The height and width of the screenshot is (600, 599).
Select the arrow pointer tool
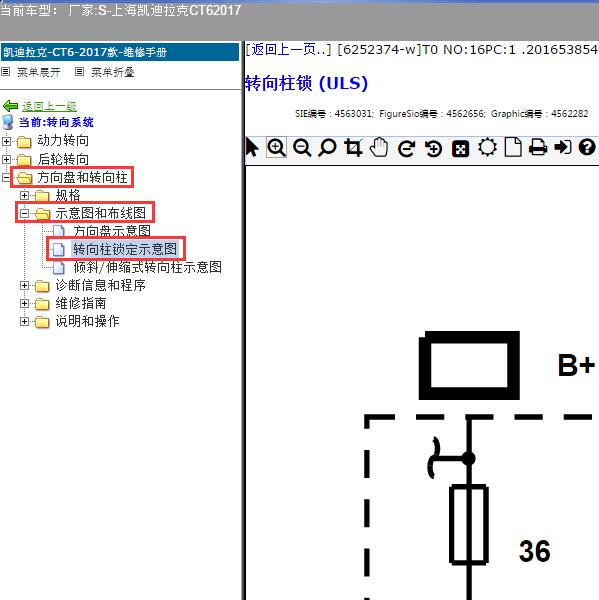pyautogui.click(x=252, y=148)
